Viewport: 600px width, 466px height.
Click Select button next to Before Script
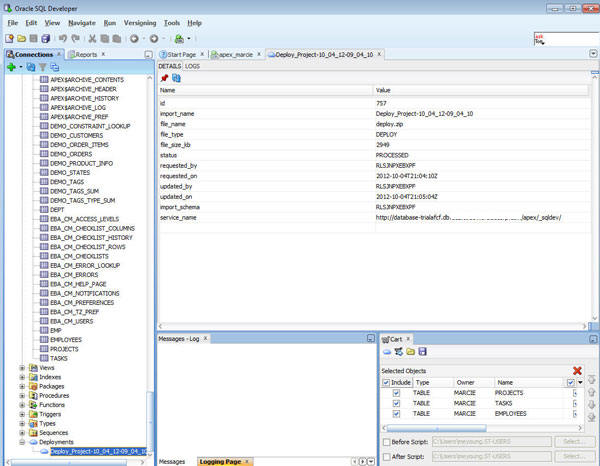[x=572, y=441]
